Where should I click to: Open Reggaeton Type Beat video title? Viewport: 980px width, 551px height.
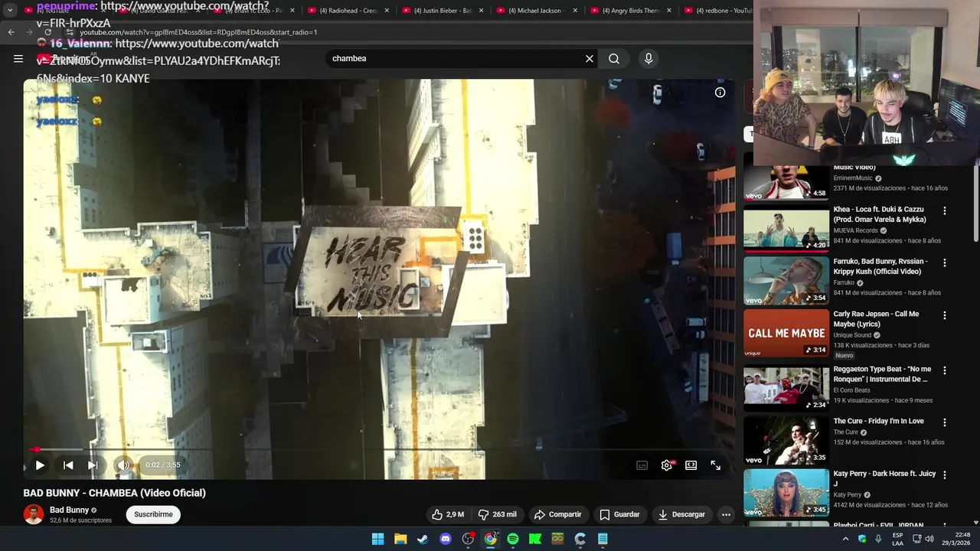click(x=882, y=374)
